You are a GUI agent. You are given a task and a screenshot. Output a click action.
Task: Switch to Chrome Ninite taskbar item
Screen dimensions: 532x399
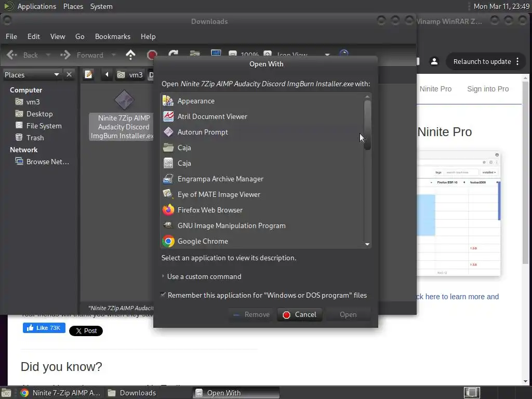[x=61, y=393]
